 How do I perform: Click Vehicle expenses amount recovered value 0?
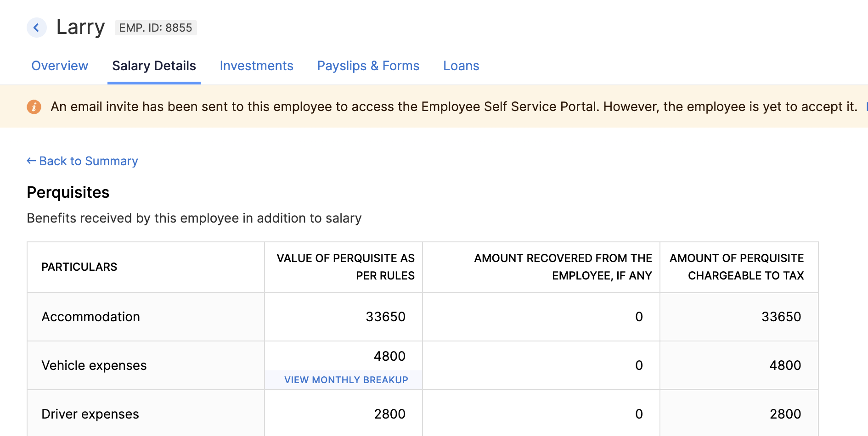(x=639, y=365)
